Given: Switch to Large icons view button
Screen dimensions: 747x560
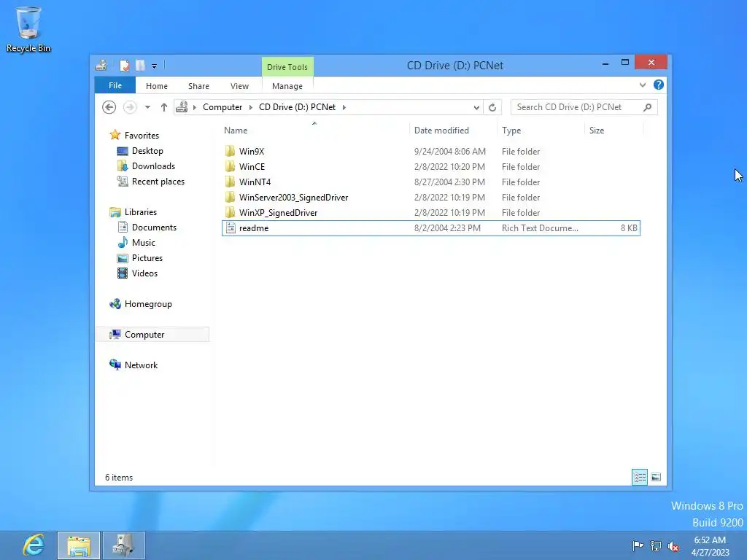Looking at the screenshot, I should point(656,477).
